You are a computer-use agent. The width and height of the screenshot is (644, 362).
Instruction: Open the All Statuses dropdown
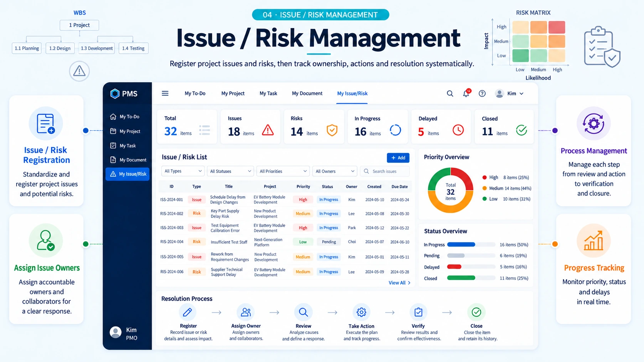230,171
